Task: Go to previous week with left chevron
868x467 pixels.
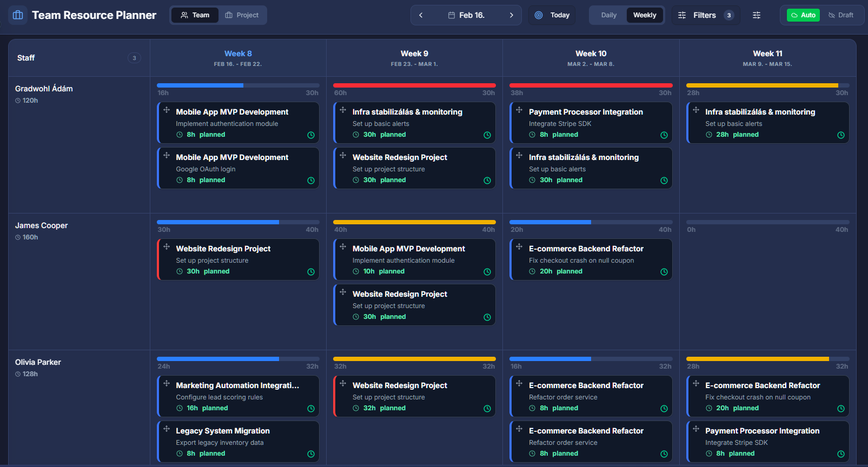Action: pyautogui.click(x=421, y=15)
